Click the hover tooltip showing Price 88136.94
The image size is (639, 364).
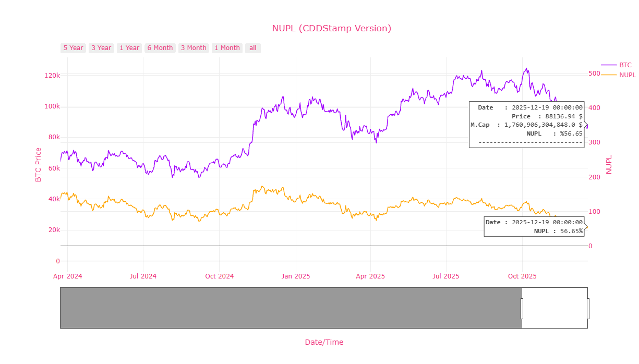tap(526, 125)
